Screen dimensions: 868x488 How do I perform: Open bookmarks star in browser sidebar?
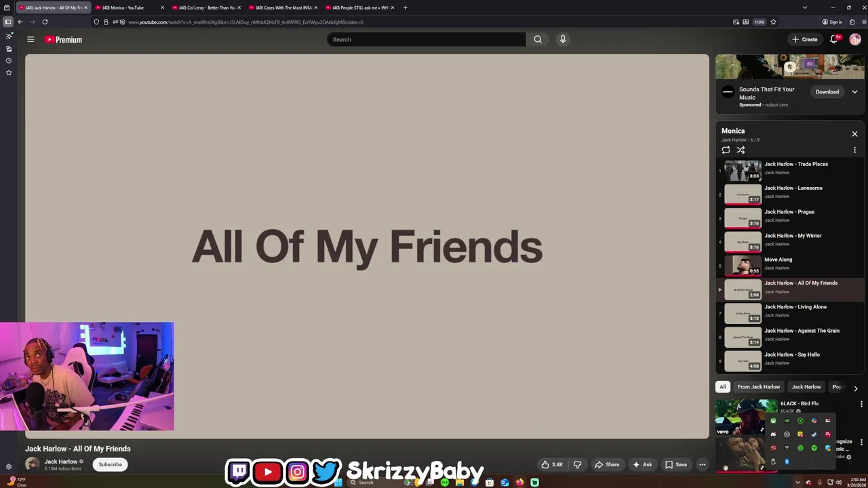pos(9,73)
